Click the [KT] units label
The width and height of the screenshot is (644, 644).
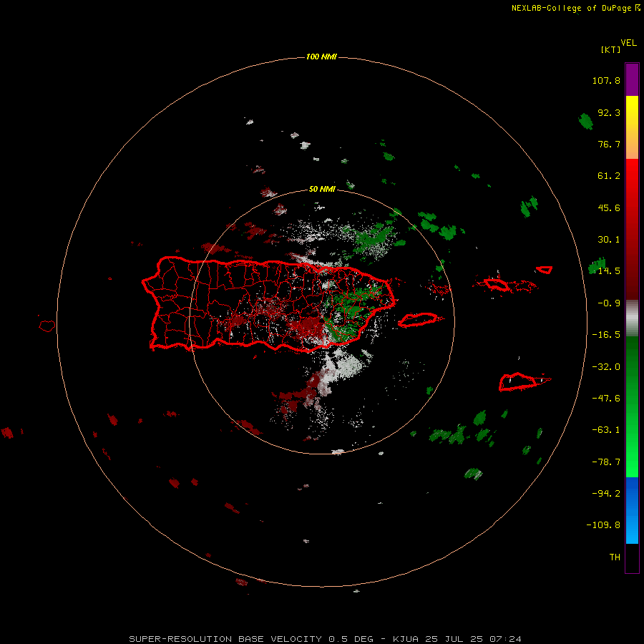(611, 49)
